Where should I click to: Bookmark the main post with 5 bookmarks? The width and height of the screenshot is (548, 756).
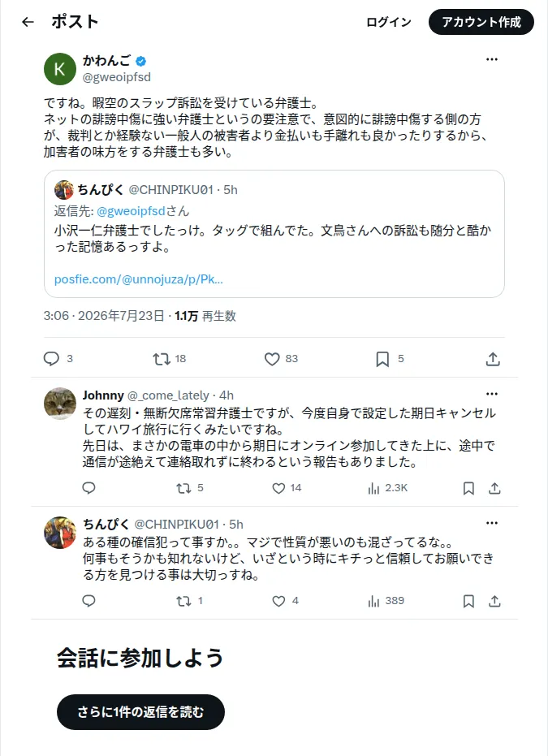click(382, 359)
